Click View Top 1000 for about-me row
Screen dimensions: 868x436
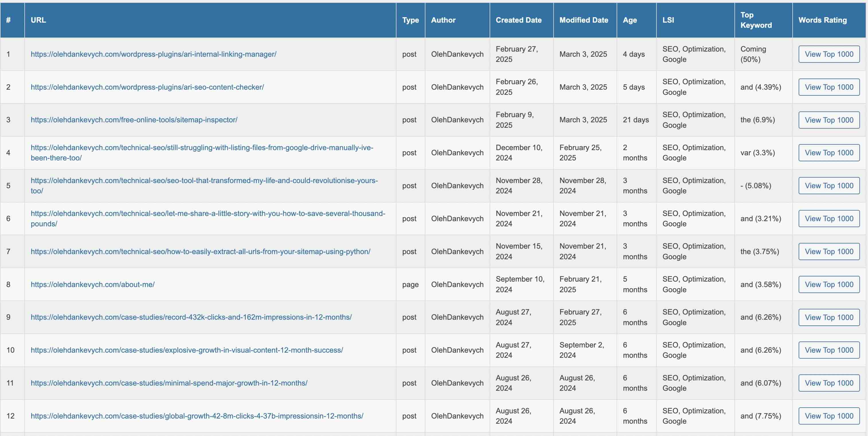(829, 284)
